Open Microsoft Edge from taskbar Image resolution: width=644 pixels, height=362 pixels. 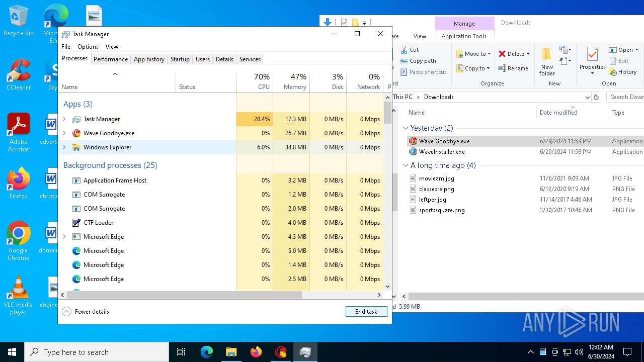[207, 352]
